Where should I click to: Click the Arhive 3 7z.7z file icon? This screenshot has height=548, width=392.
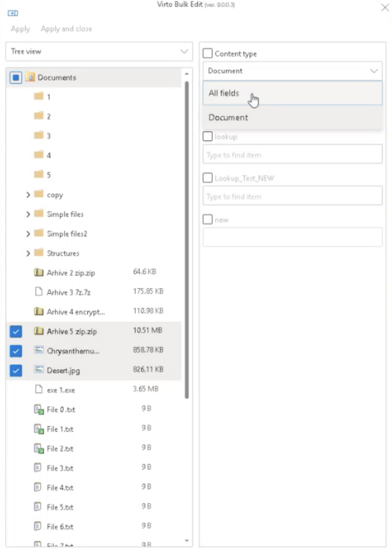(x=39, y=292)
